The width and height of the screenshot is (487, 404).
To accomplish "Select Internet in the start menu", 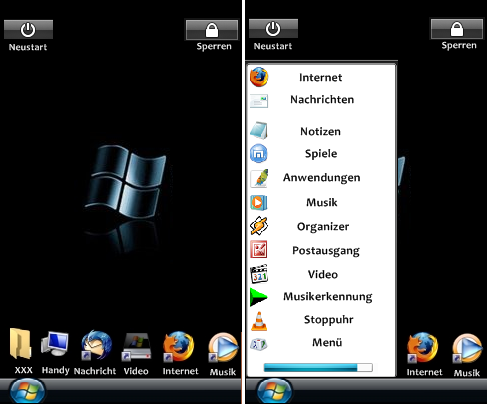I will [x=321, y=77].
